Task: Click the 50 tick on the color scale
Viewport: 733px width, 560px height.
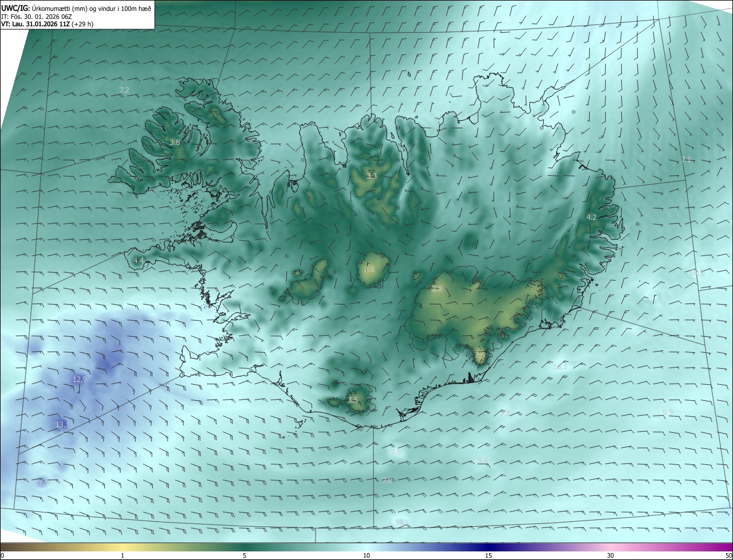Action: pyautogui.click(x=728, y=555)
